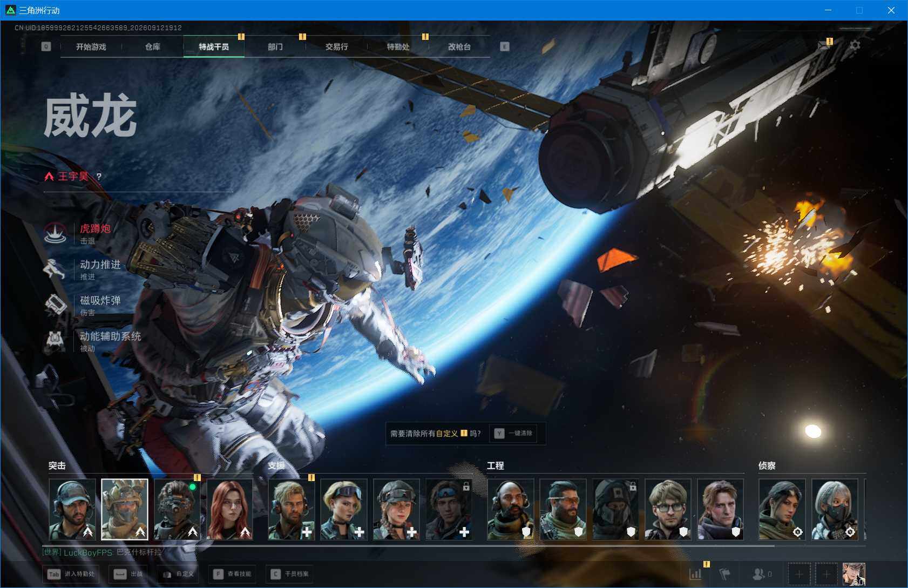Image resolution: width=908 pixels, height=588 pixels.
Task: Select the braided-hair 支援 operator with helmet
Action: click(396, 509)
